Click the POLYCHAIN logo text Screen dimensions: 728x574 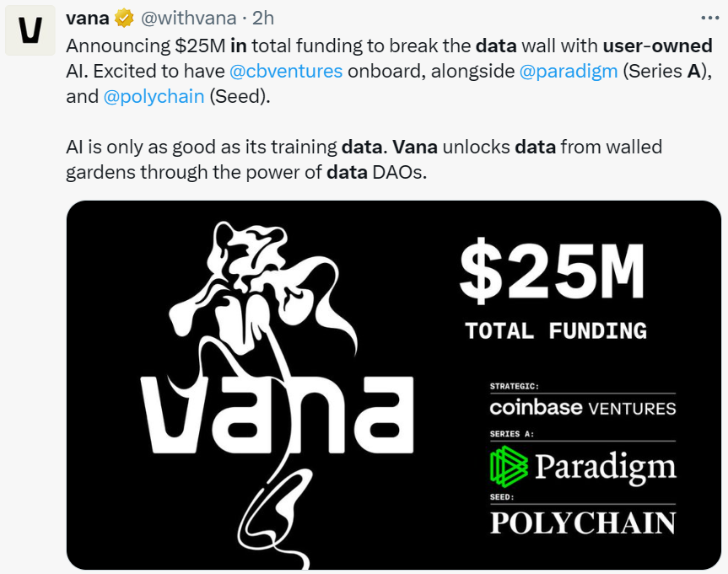click(582, 523)
